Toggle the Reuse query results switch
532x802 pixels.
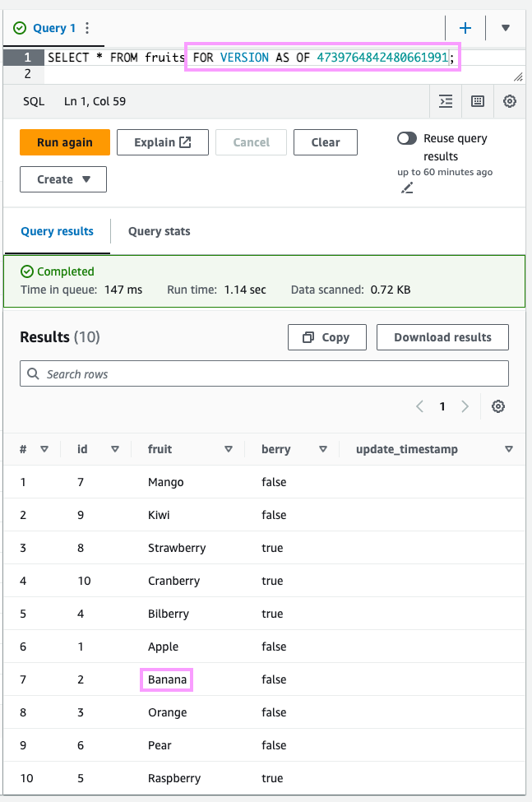(x=407, y=138)
